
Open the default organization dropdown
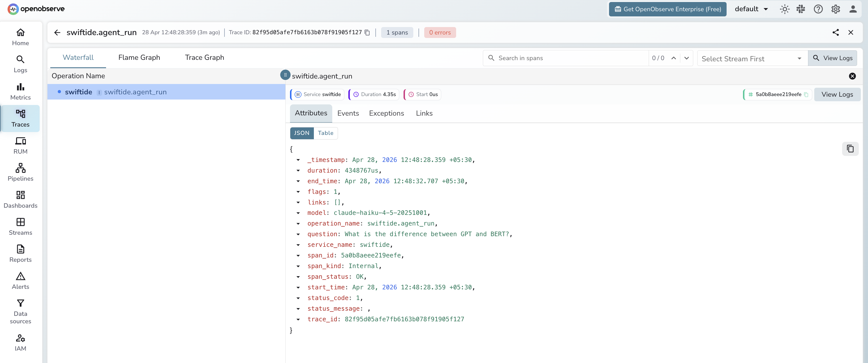pyautogui.click(x=751, y=9)
